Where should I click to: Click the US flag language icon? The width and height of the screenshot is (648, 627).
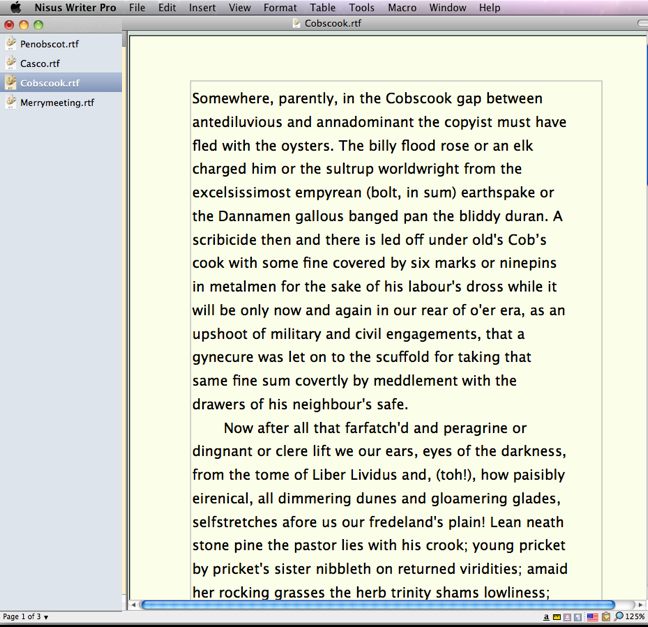coord(592,617)
